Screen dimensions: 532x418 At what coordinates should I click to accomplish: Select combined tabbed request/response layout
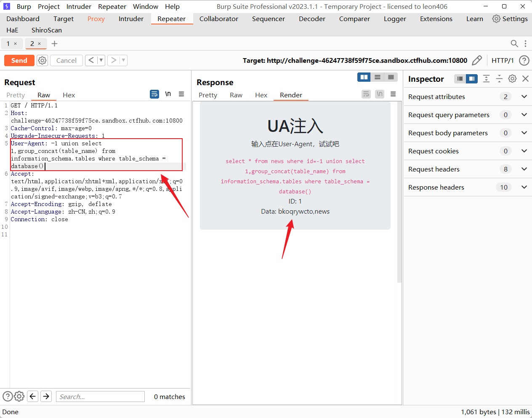point(391,77)
